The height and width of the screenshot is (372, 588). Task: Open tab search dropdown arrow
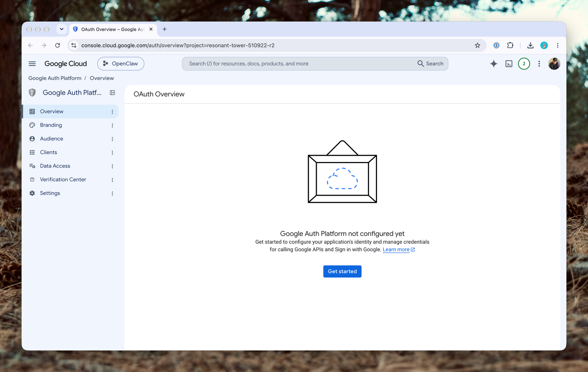click(x=61, y=29)
